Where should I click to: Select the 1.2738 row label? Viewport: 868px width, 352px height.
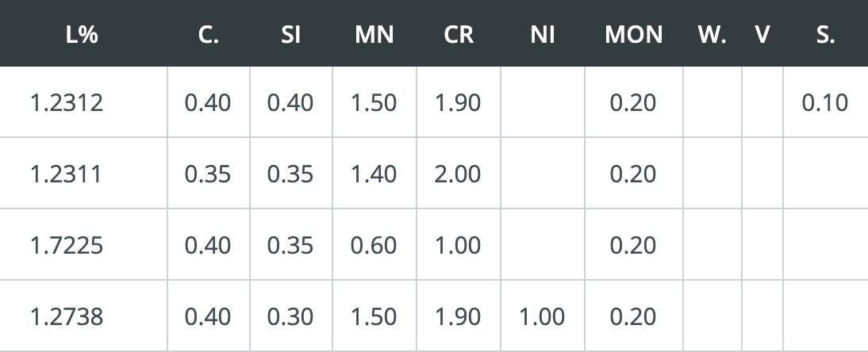(x=67, y=317)
